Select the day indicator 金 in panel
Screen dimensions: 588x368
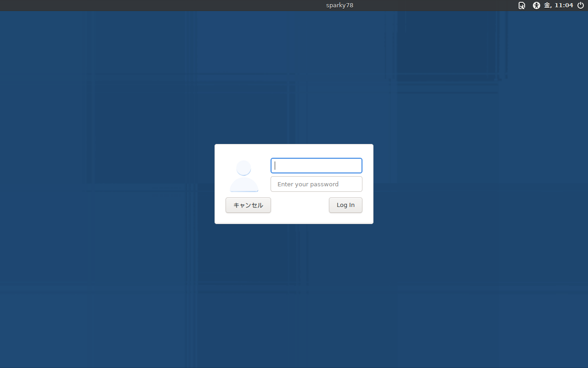point(548,6)
